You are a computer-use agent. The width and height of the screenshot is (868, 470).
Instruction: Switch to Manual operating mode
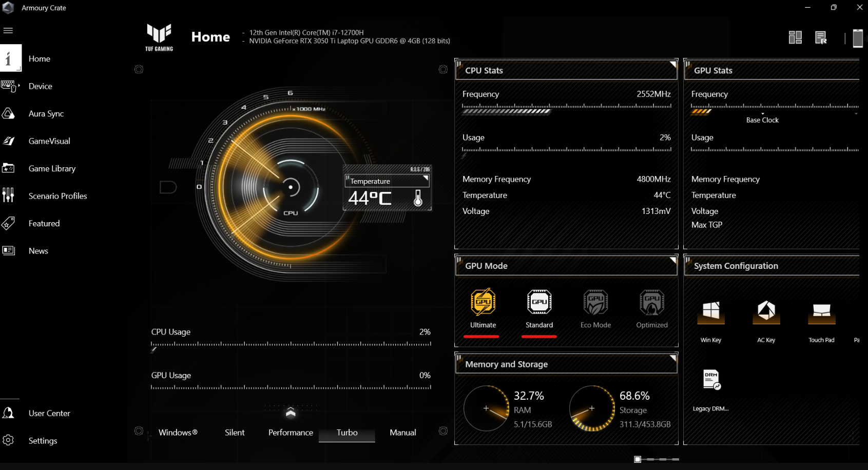coord(403,433)
